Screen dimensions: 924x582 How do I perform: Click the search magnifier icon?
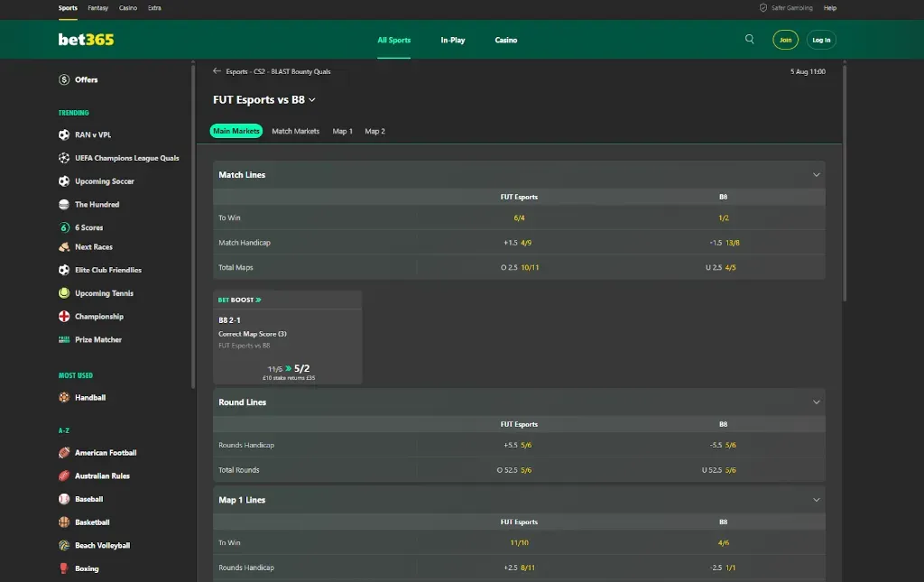point(749,40)
